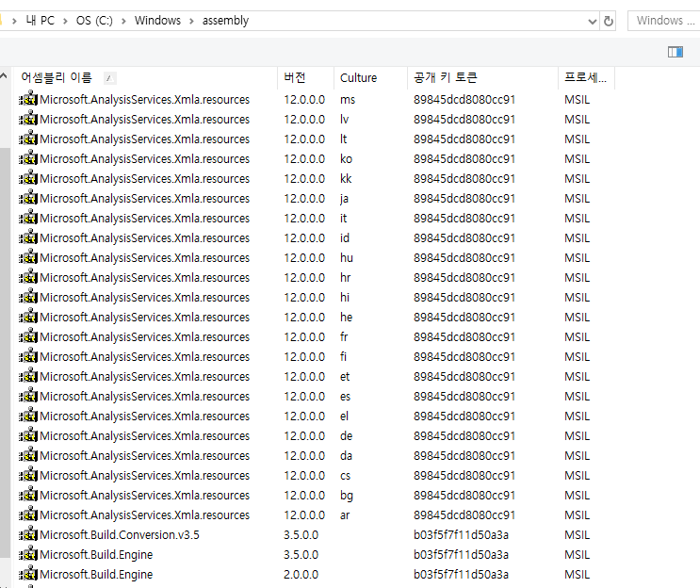The width and height of the screenshot is (700, 588).
Task: Click the assembly icon in the it culture row
Action: click(28, 218)
